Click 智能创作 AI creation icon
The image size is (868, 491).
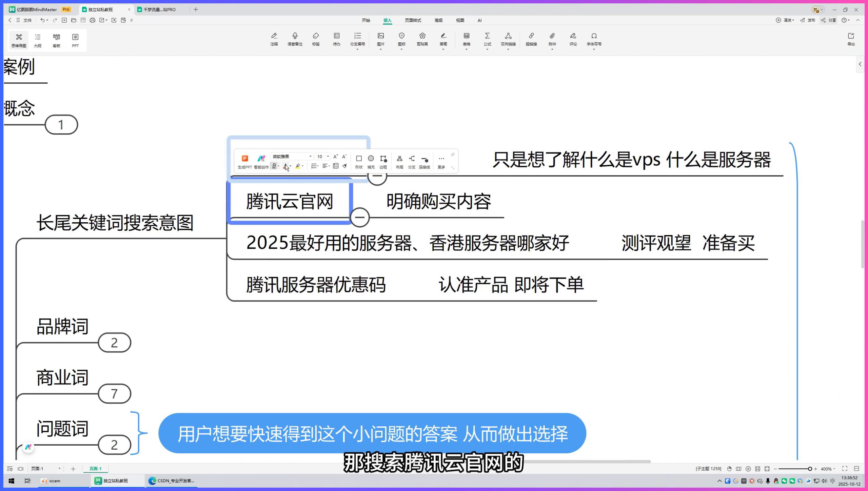261,162
